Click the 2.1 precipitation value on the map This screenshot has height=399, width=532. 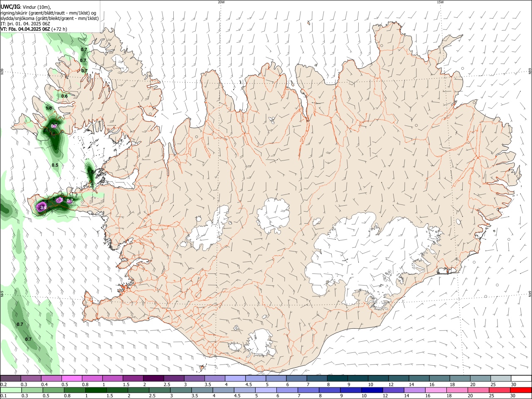tap(46, 131)
